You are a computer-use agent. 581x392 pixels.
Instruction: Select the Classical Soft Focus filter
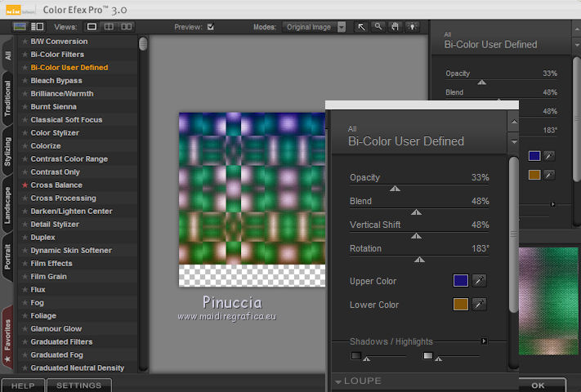pyautogui.click(x=66, y=119)
